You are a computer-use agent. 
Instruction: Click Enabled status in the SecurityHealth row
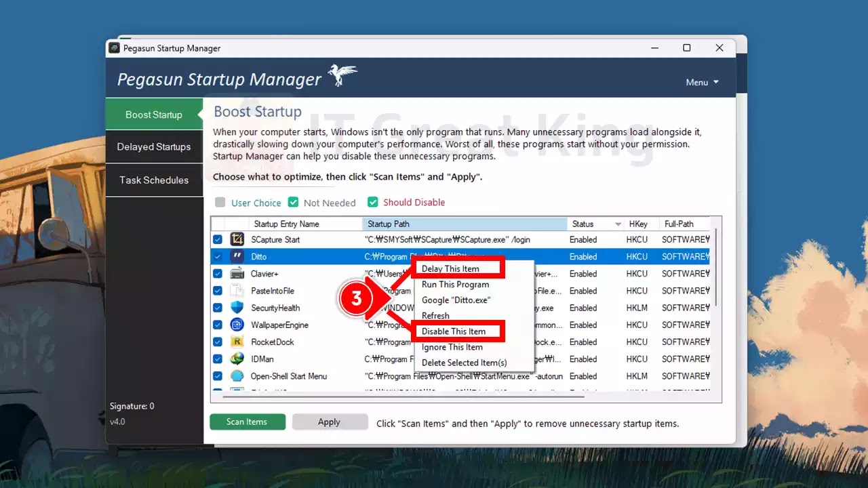pyautogui.click(x=583, y=308)
